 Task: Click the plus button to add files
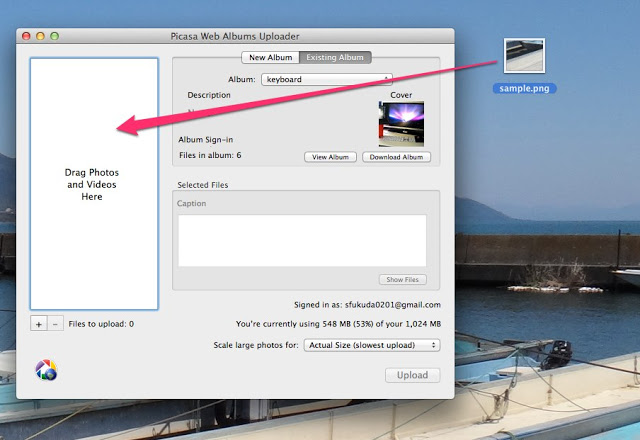[x=39, y=324]
